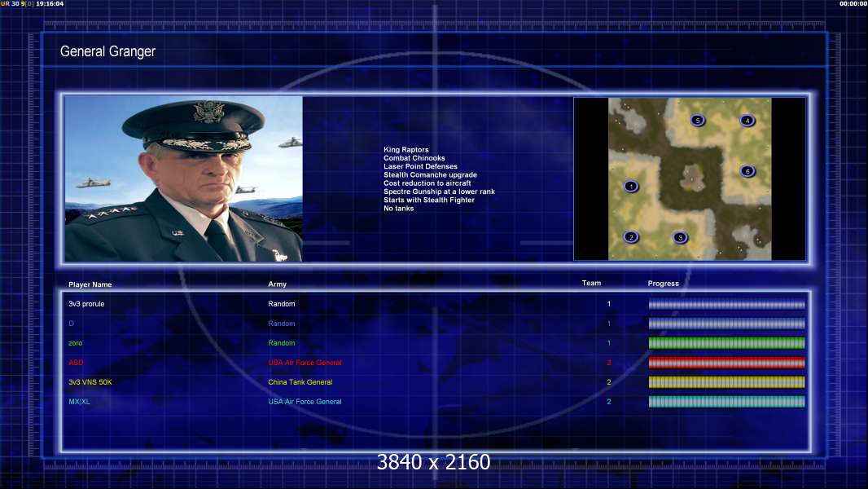868x489 pixels.
Task: Click the Laser Point Defenses line
Action: [x=421, y=166]
